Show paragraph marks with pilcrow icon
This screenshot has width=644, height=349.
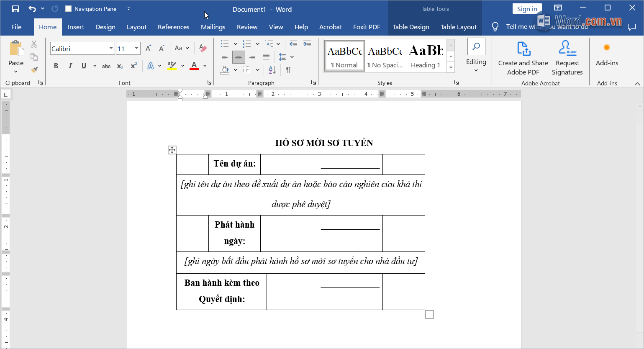[x=288, y=69]
